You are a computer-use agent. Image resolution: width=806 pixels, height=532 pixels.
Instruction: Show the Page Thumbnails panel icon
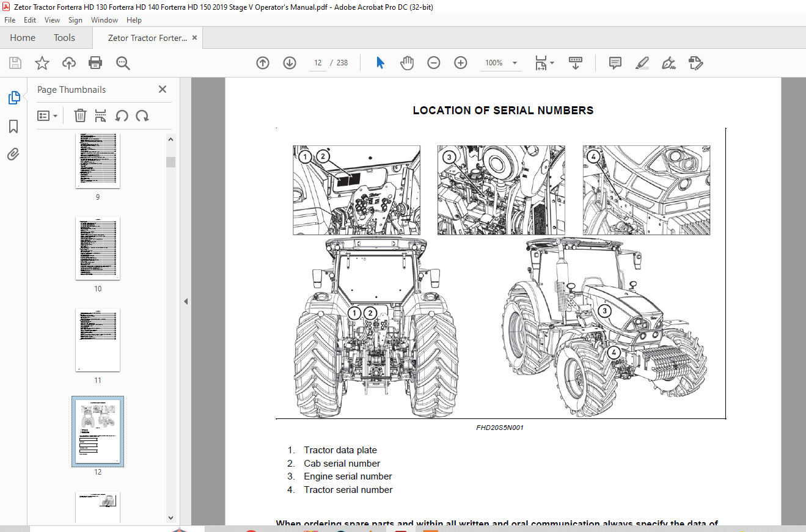click(x=13, y=98)
